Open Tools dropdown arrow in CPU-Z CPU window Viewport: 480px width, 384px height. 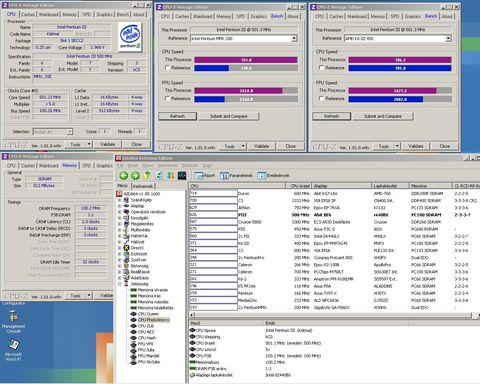coord(89,144)
